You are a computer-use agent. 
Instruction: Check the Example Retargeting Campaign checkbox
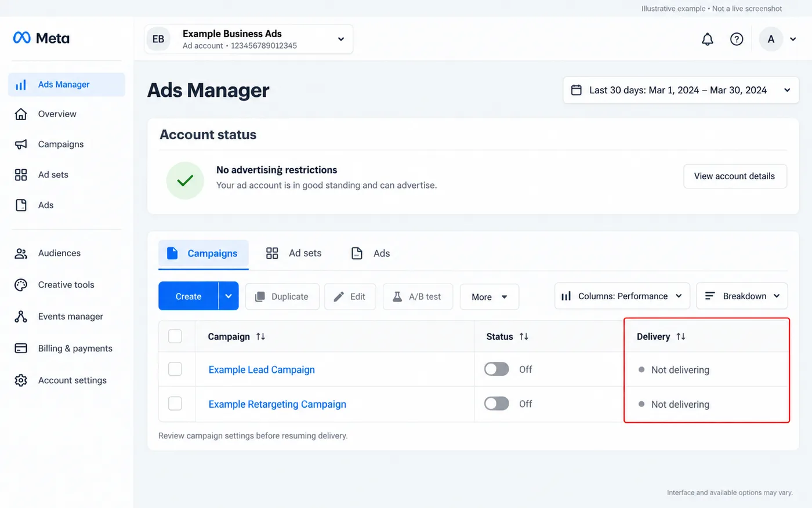coord(175,404)
